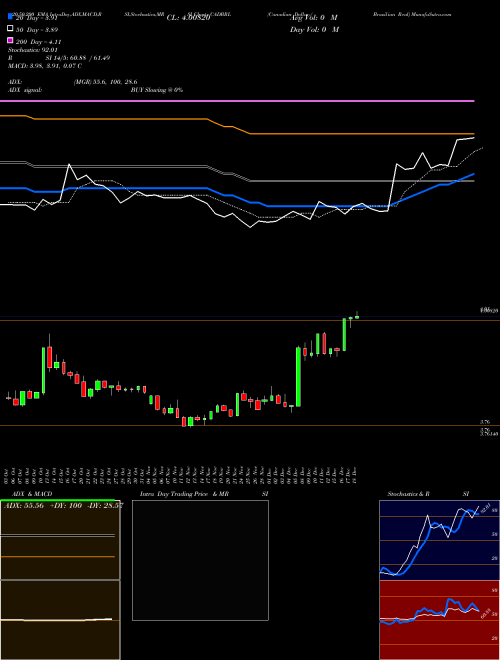
Task: Click the red RSI chart panel
Action: click(x=439, y=620)
